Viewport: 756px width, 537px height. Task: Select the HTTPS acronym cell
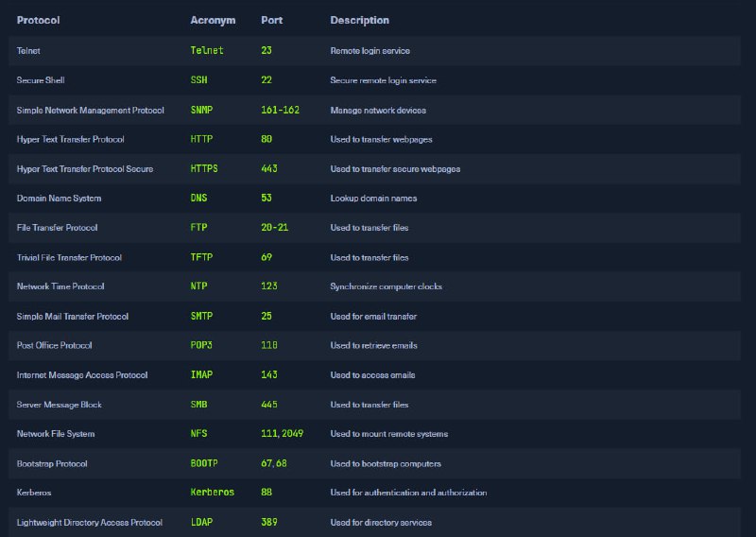tap(204, 168)
